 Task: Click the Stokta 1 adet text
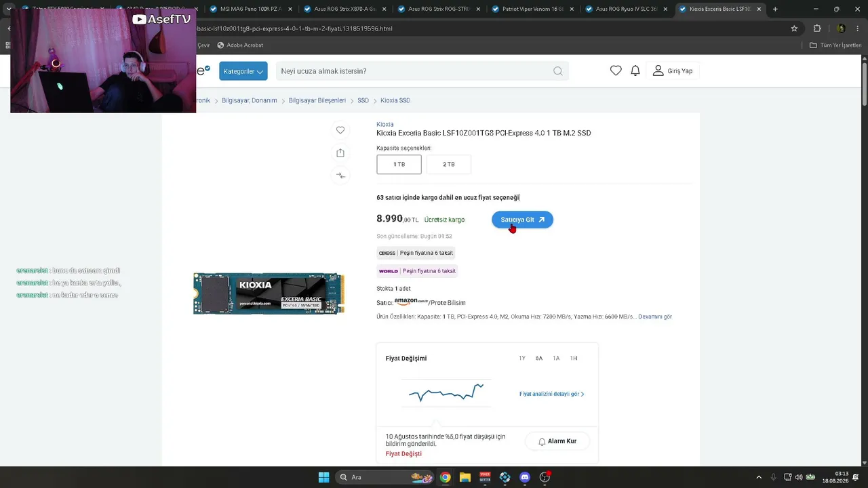393,289
